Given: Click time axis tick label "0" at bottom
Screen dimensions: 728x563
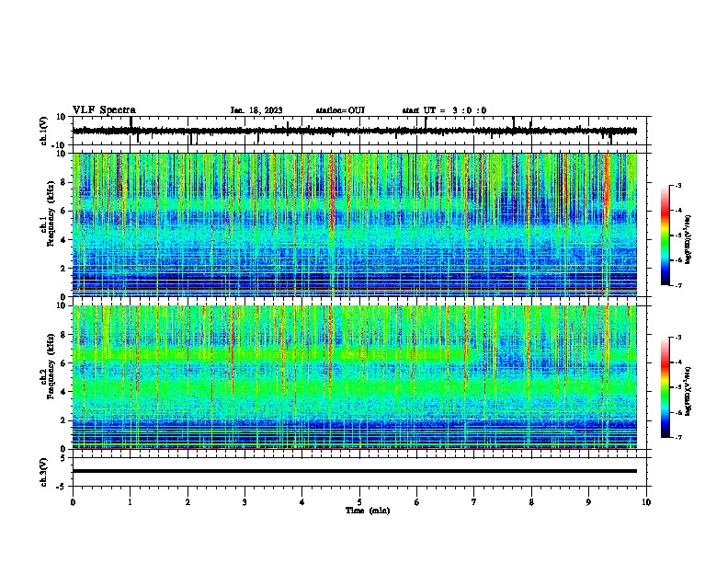Looking at the screenshot, I should click(73, 501).
